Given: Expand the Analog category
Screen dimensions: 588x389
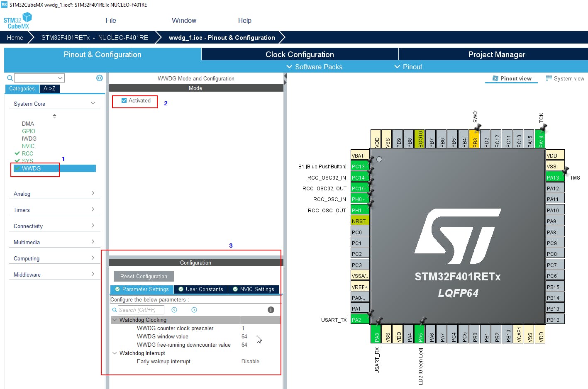Looking at the screenshot, I should coord(93,193).
